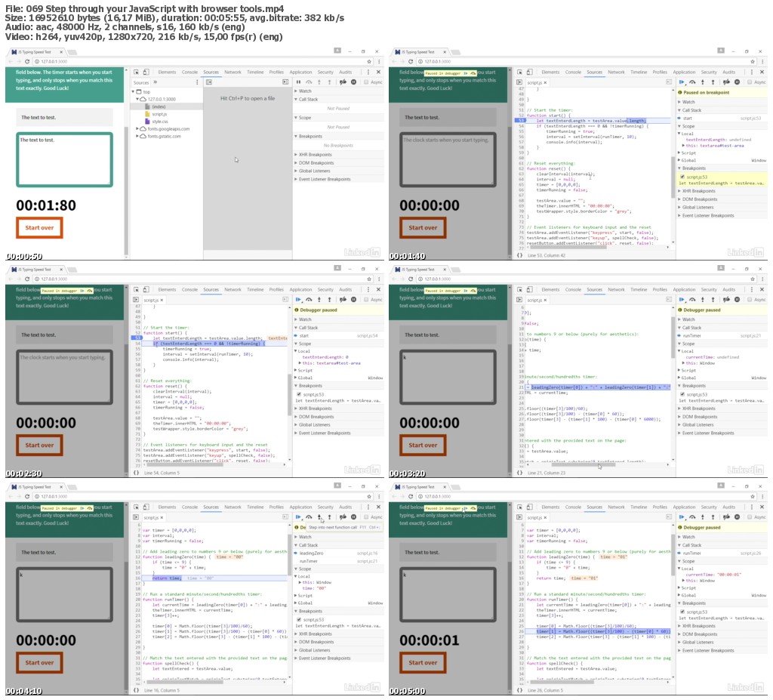Toggle Async checkbox in 00:01:40 frame
This screenshot has height=700, width=773.
point(750,82)
